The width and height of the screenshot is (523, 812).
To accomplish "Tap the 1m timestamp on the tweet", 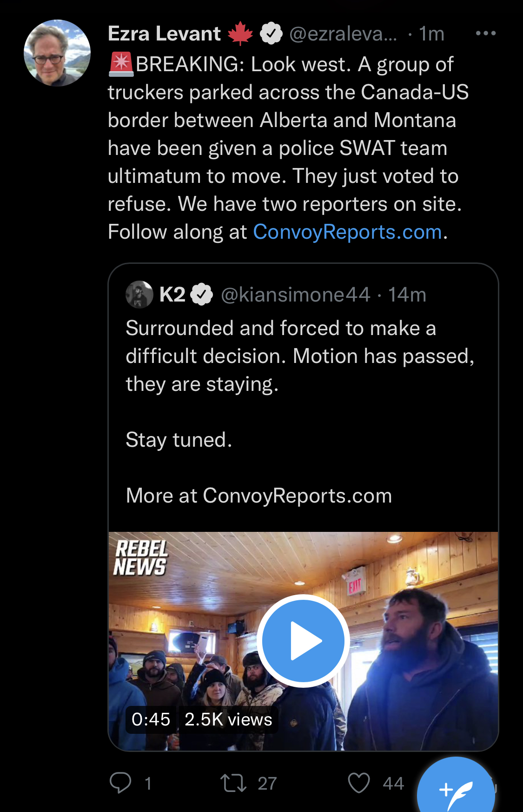I will pyautogui.click(x=431, y=34).
